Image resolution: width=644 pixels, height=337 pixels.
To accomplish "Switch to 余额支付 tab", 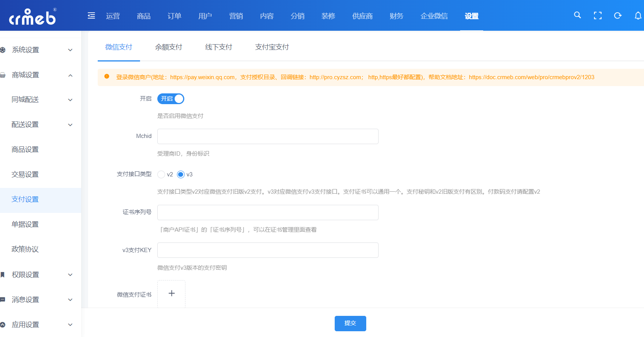I will point(169,47).
